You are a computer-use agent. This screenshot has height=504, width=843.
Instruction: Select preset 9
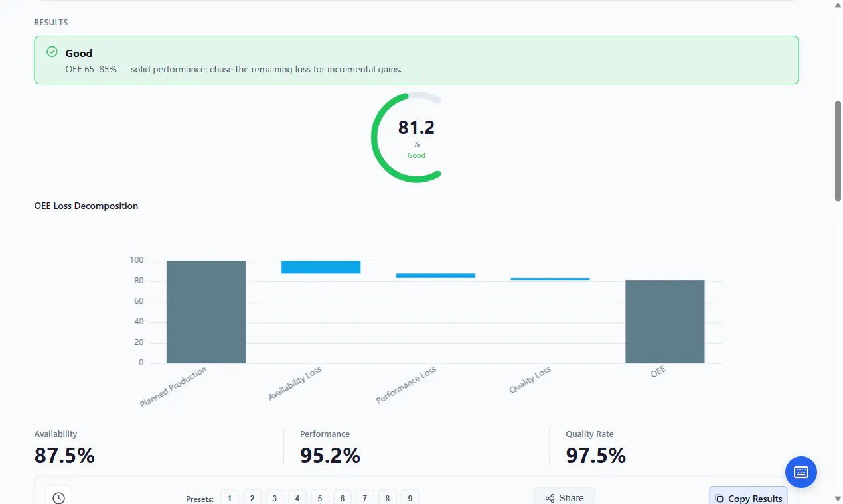click(x=410, y=498)
